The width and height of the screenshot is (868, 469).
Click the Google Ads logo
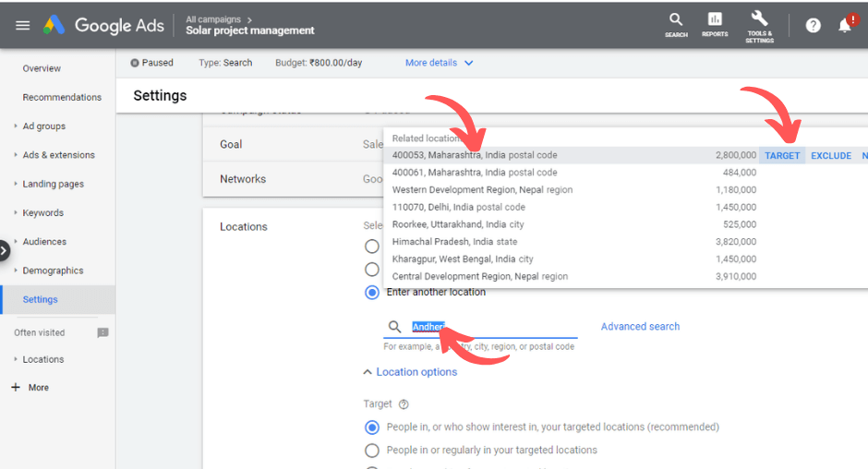tap(103, 26)
